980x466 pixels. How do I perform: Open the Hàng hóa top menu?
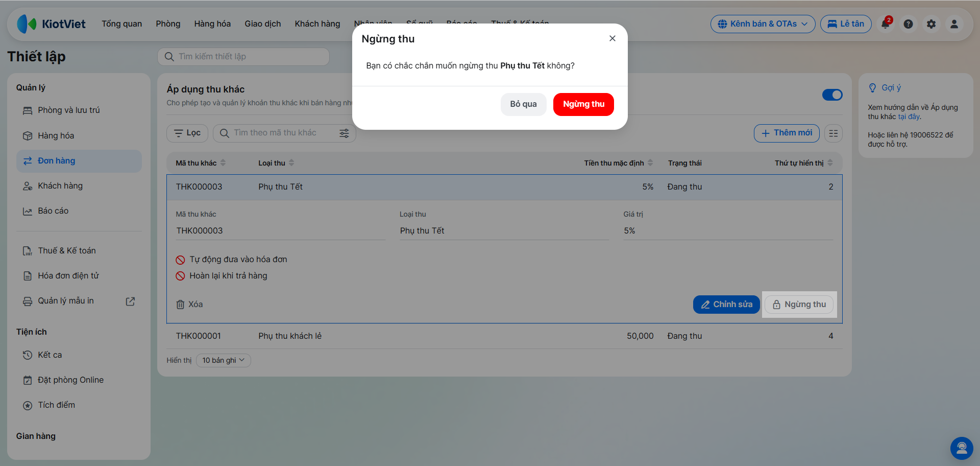(212, 24)
